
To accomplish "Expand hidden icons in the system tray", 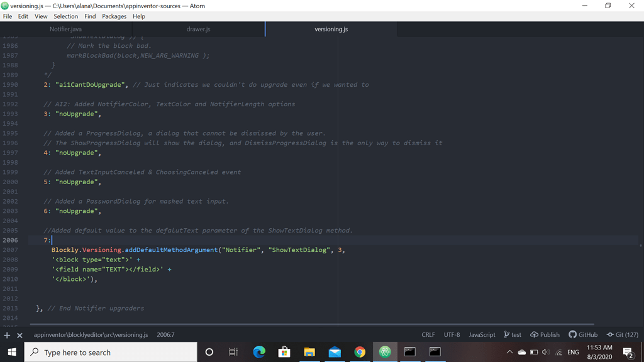I will point(510,353).
